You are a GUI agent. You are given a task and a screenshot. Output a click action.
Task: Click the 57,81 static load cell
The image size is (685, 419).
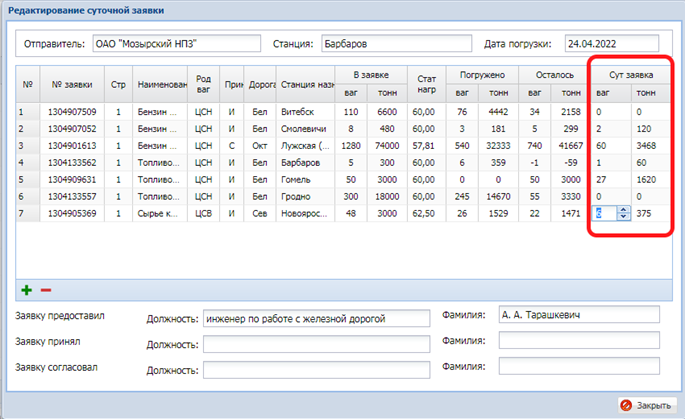coord(427,145)
